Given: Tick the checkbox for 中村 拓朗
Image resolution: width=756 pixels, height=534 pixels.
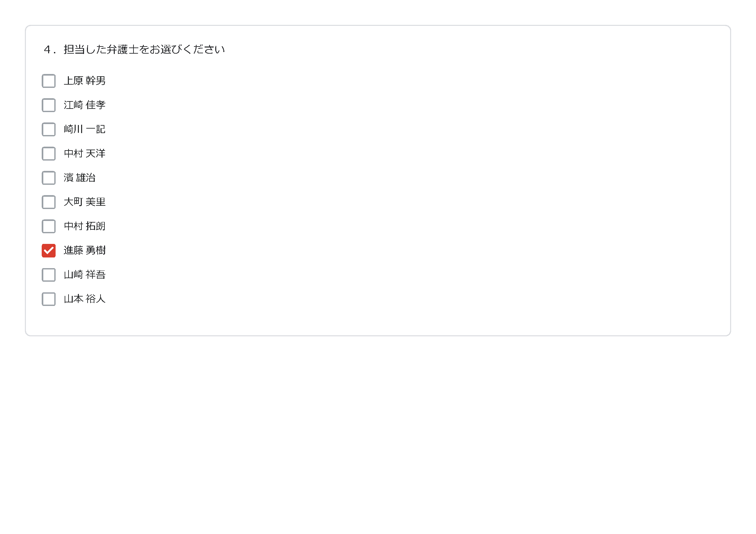Looking at the screenshot, I should click(x=49, y=226).
